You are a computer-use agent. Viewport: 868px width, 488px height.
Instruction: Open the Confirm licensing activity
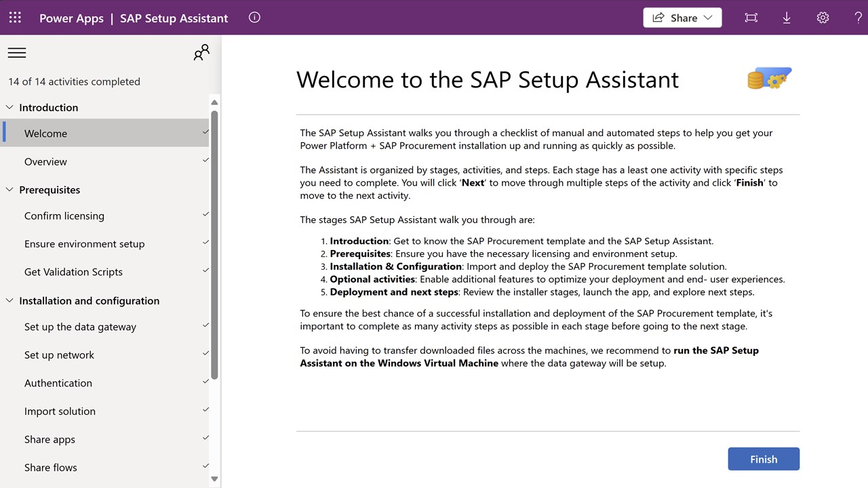click(106, 216)
